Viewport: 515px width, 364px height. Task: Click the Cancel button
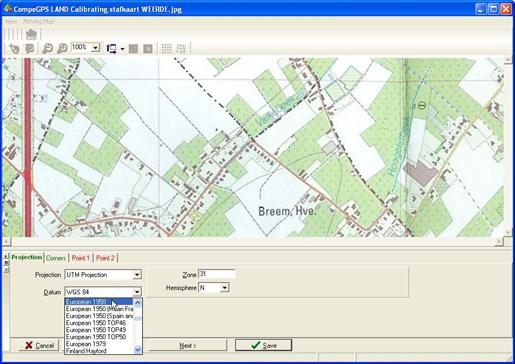39,345
